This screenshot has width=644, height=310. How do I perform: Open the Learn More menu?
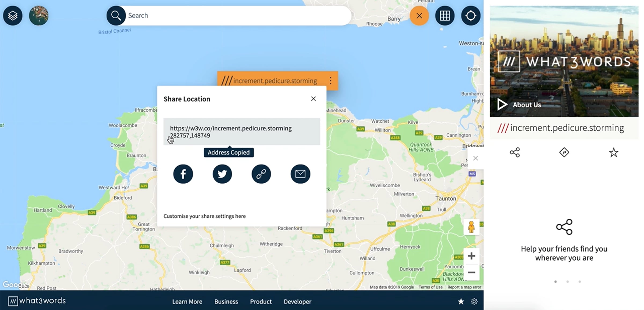[187, 302]
